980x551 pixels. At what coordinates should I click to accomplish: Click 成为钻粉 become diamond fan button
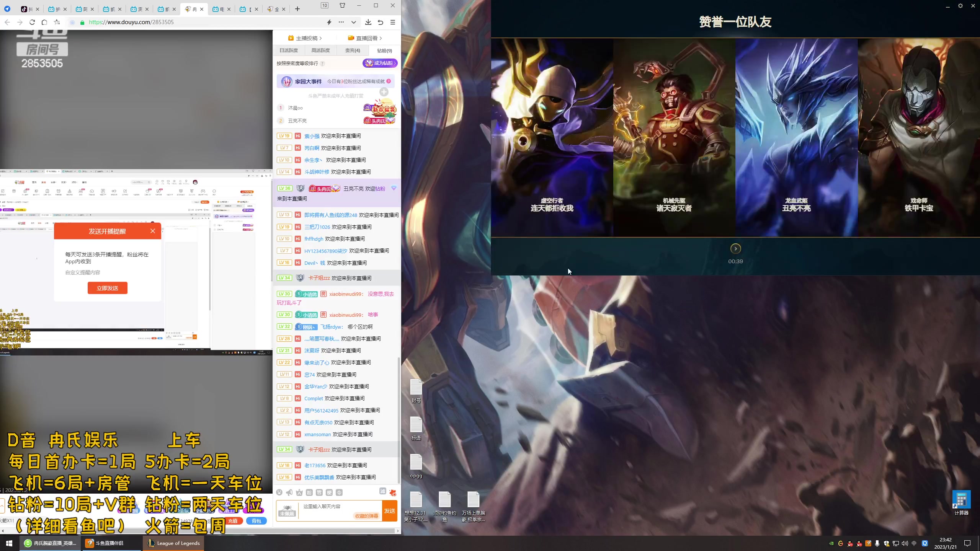tap(380, 63)
